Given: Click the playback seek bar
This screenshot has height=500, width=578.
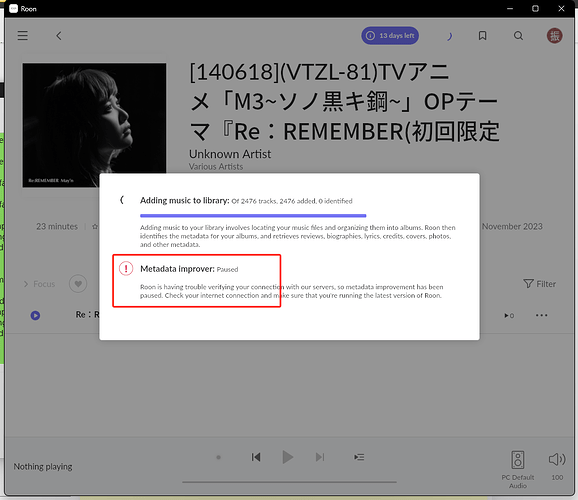Looking at the screenshot, I should [289, 482].
